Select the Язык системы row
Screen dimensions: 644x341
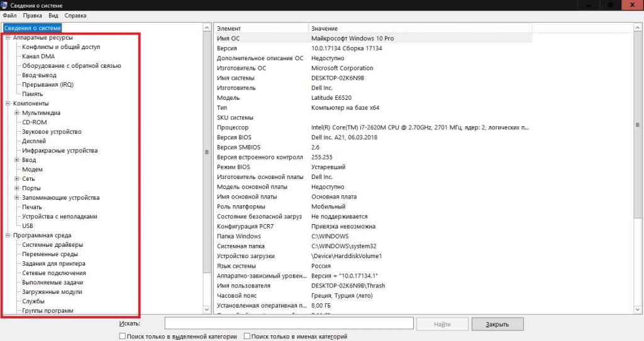[374, 266]
